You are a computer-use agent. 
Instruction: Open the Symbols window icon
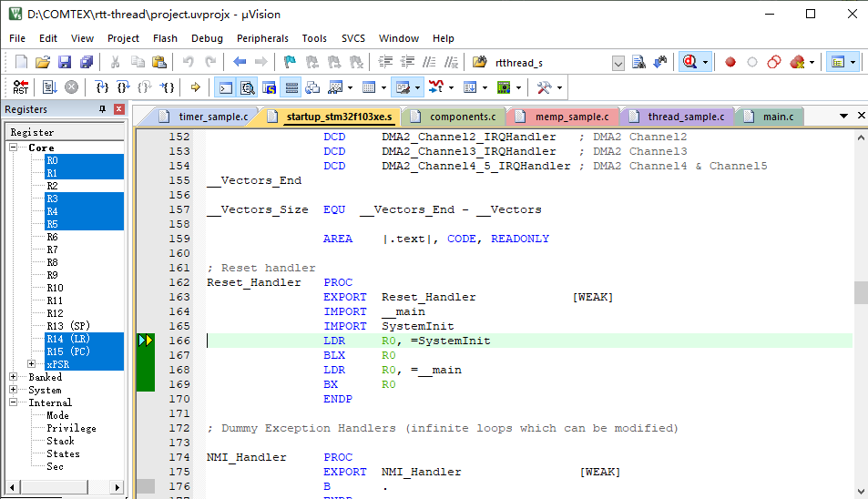point(270,87)
